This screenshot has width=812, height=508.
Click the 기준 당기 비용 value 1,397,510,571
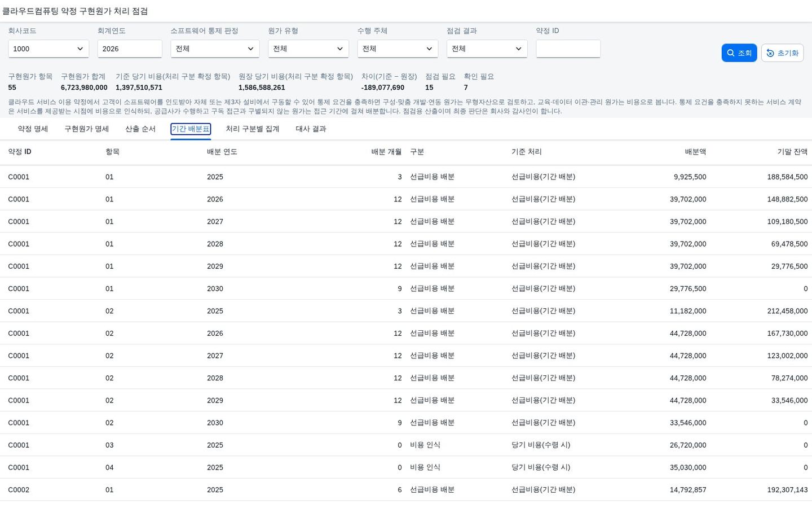click(x=139, y=87)
